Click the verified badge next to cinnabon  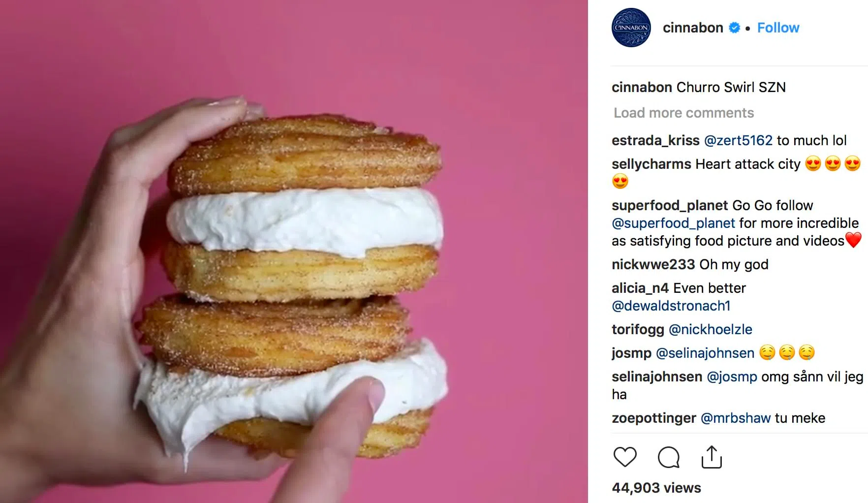pyautogui.click(x=734, y=28)
